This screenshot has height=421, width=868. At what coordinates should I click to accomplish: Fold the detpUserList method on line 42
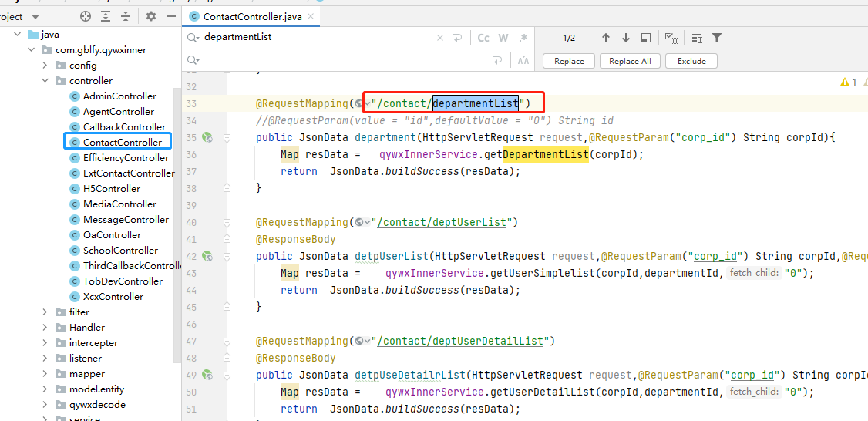(x=227, y=256)
